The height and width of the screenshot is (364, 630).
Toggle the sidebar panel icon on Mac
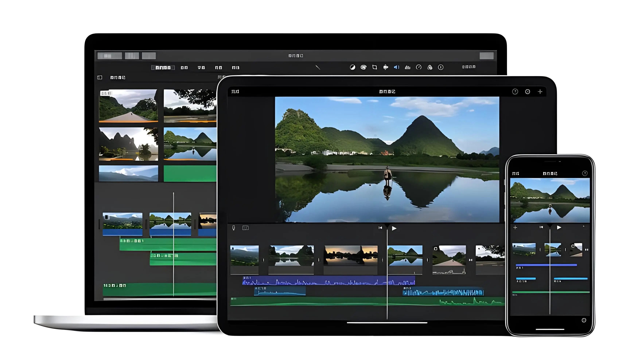100,77
